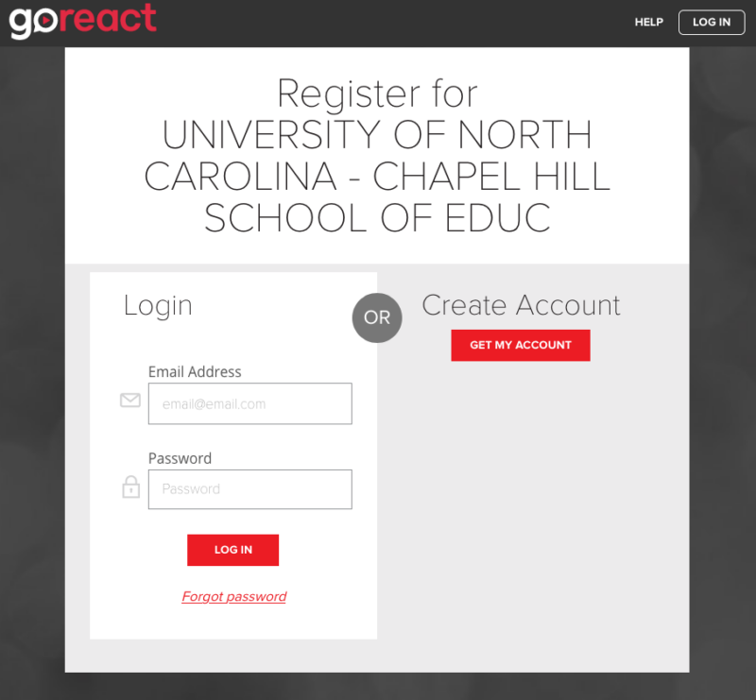Click the padlock icon beside the password field
The image size is (756, 700).
tap(130, 487)
